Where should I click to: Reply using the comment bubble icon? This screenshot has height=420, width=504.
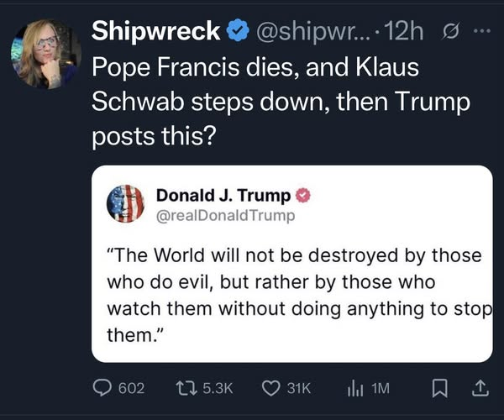(103, 388)
